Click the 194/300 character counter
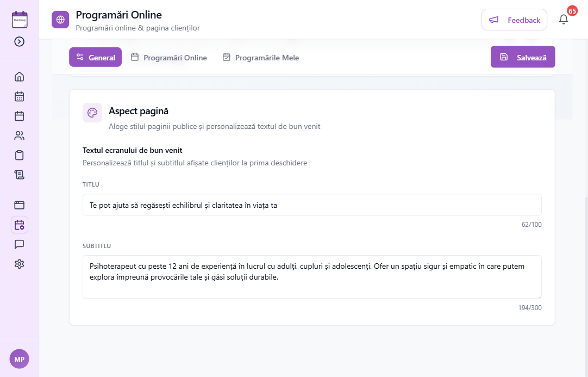588x377 pixels. (530, 308)
